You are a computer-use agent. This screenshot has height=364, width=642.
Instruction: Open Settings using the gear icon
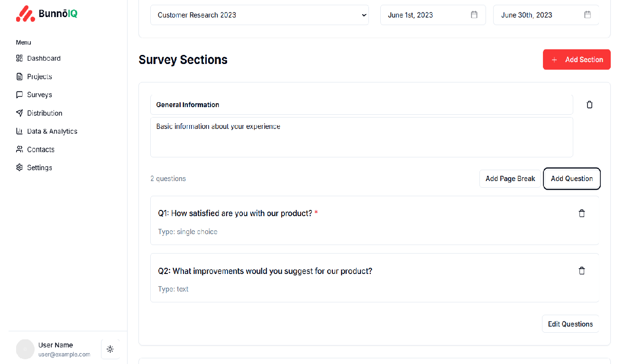[19, 167]
